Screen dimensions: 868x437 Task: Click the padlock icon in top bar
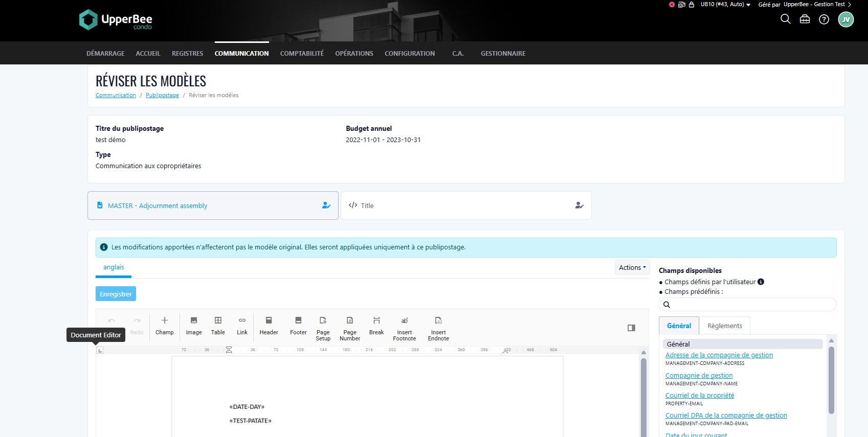[692, 5]
